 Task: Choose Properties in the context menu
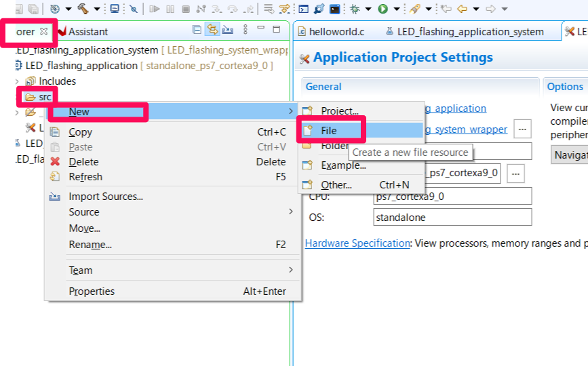pyautogui.click(x=173, y=291)
